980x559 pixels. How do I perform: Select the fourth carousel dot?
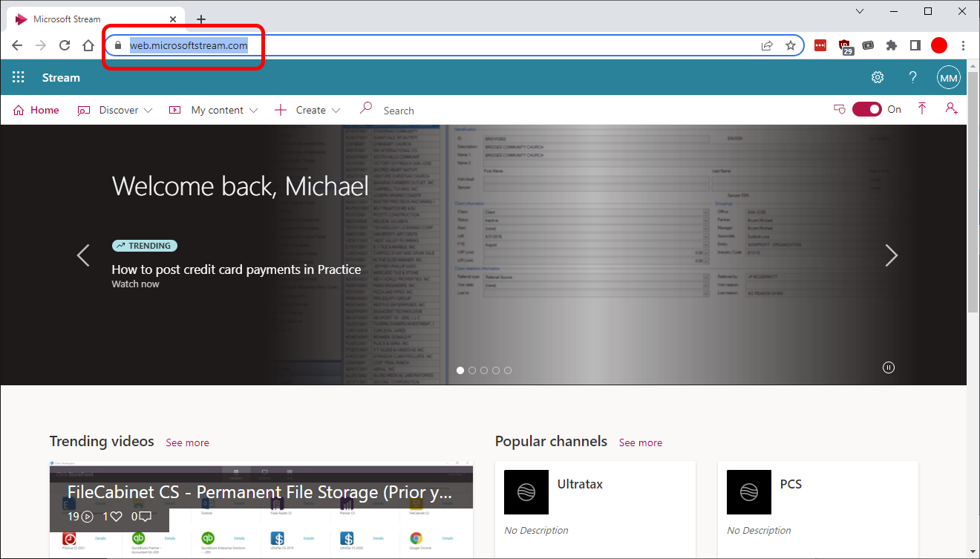click(496, 370)
